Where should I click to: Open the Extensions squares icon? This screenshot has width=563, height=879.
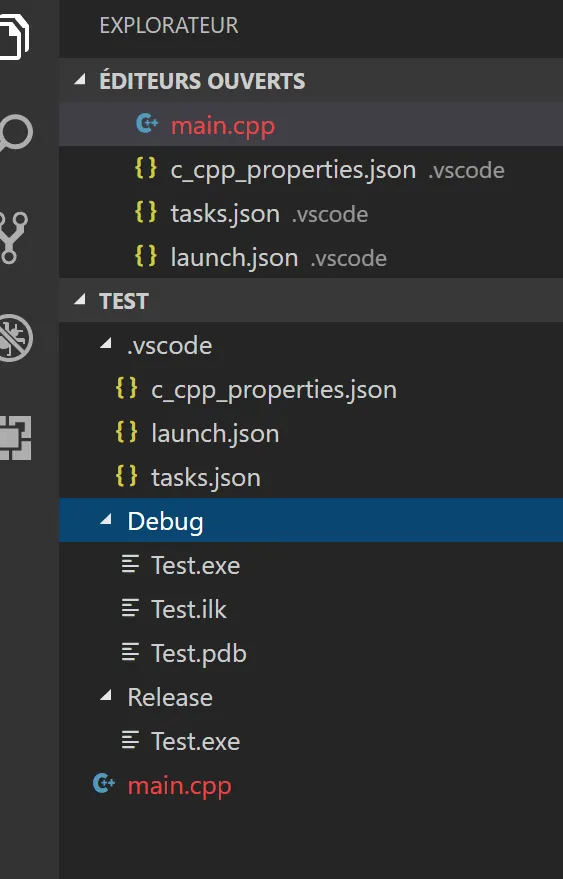click(x=16, y=438)
